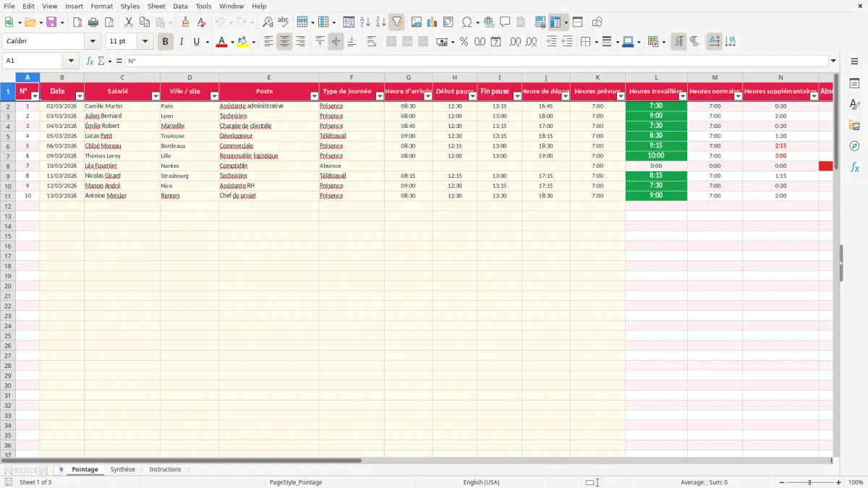Click English (USA) language in status bar
Viewport: 868px width, 488px height.
[482, 482]
